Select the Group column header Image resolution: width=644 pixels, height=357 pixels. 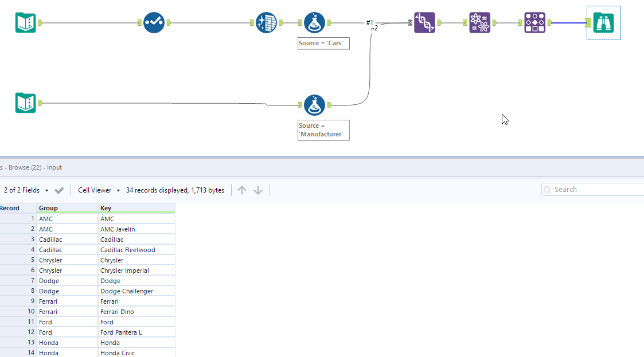pyautogui.click(x=66, y=207)
